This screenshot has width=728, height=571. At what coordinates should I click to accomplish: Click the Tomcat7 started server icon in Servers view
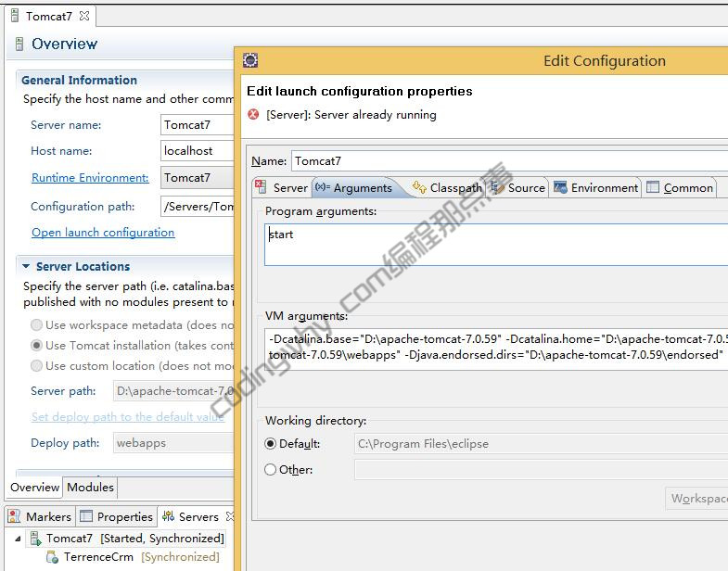click(x=36, y=539)
